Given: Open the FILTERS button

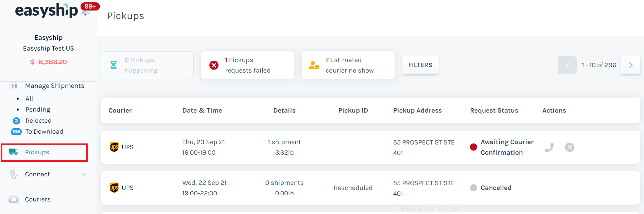Looking at the screenshot, I should tap(420, 65).
